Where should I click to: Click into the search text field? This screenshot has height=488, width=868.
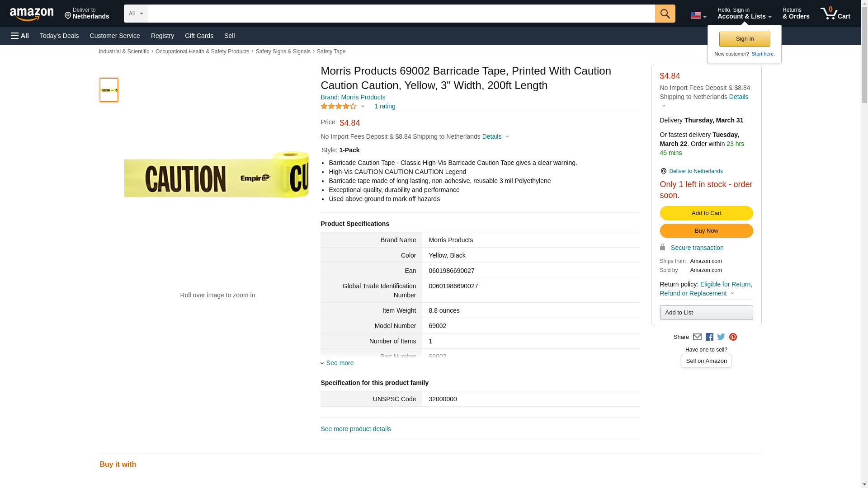pos(401,14)
